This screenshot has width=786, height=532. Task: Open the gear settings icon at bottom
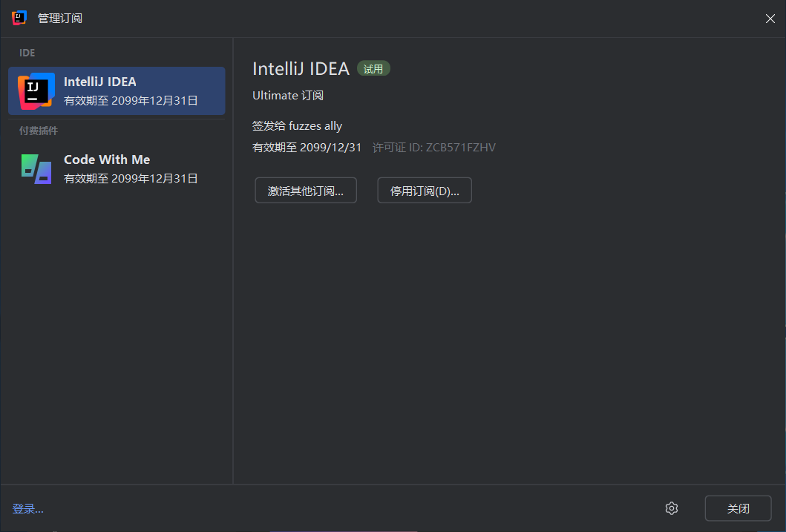click(x=672, y=508)
